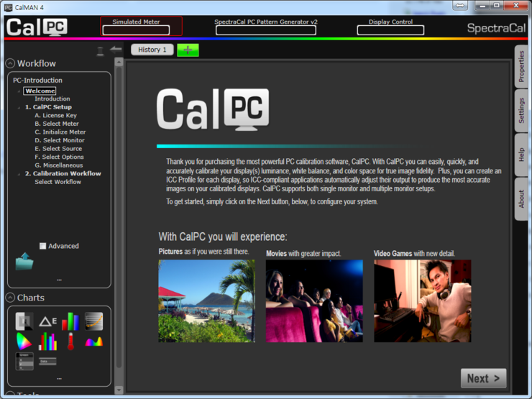Enable the Advanced checkbox
The height and width of the screenshot is (399, 532).
click(42, 246)
